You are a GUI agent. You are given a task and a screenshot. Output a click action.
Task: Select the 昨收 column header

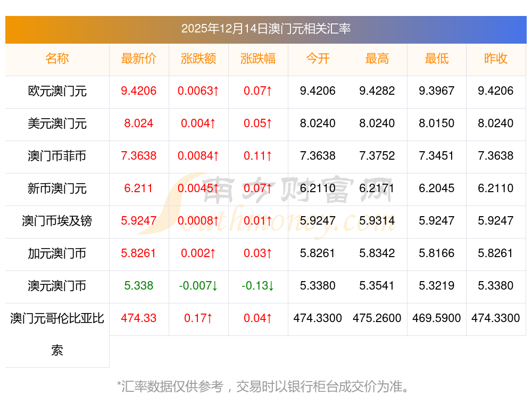click(x=496, y=59)
